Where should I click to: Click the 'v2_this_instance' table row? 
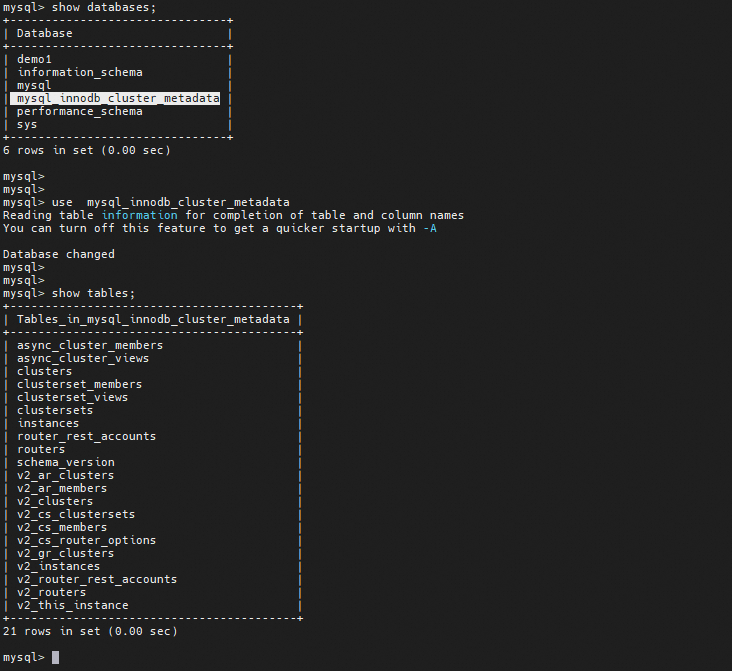tap(72, 605)
